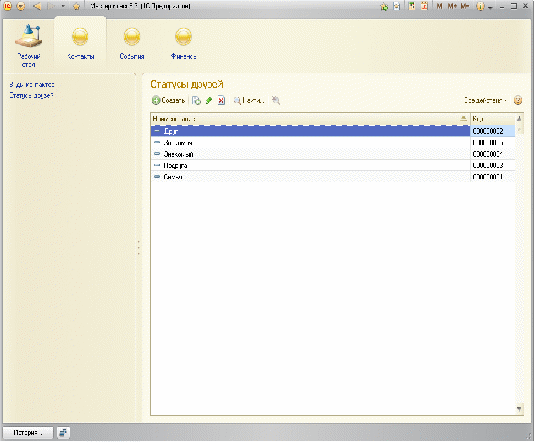This screenshot has width=535, height=442.
Task: Switch to the События section tab
Action: point(132,44)
